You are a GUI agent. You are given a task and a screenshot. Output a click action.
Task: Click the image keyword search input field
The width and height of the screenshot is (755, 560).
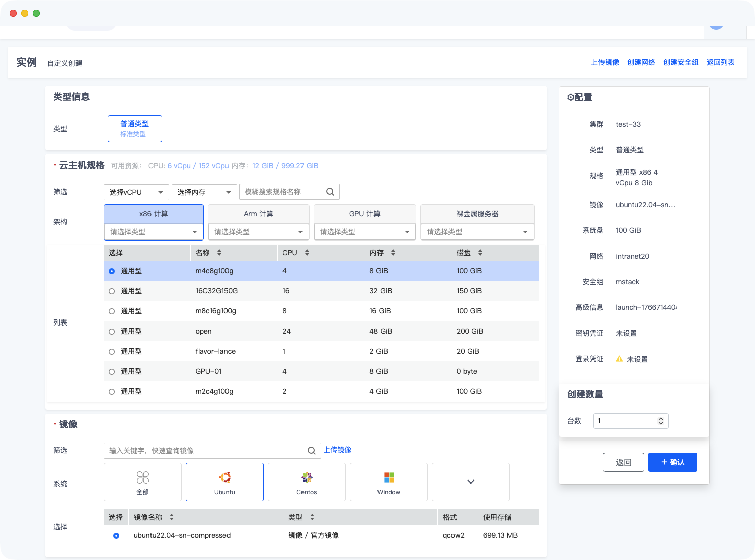pyautogui.click(x=206, y=451)
